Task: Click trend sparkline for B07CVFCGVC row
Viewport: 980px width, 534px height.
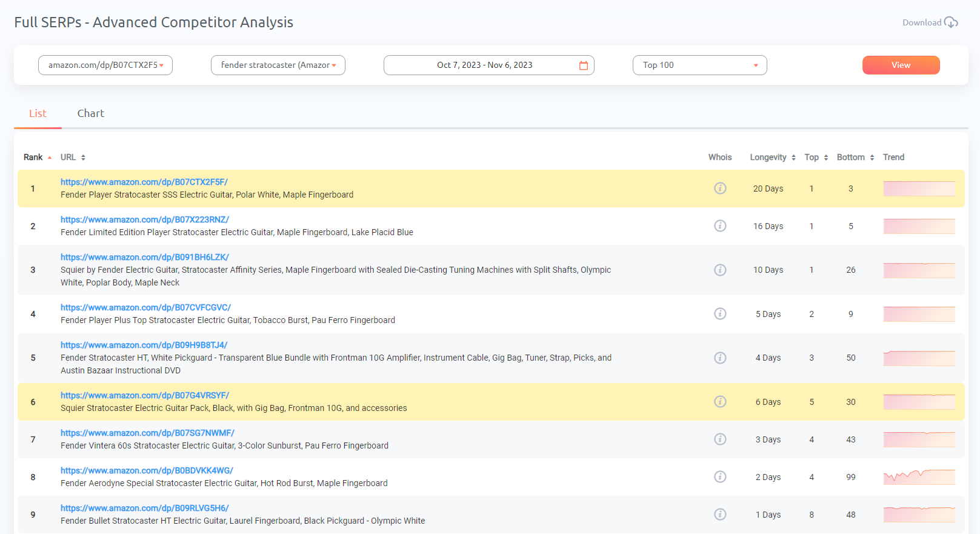Action: tap(919, 314)
